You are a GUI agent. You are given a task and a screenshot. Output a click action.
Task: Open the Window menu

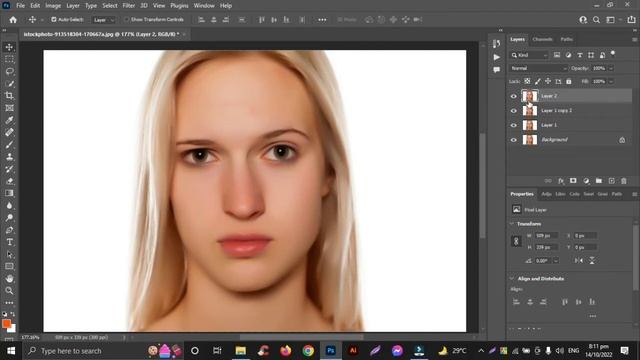204,6
